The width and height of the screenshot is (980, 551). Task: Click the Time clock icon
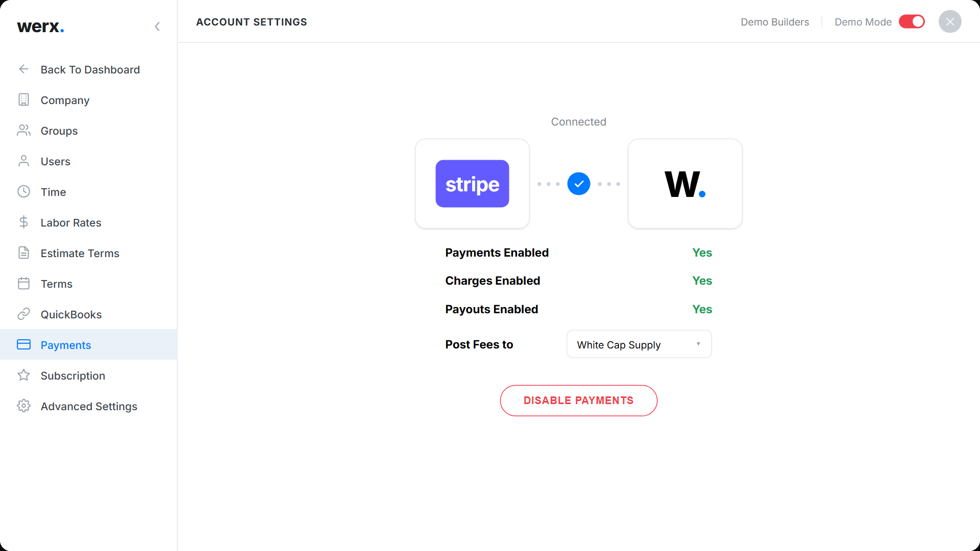coord(23,191)
